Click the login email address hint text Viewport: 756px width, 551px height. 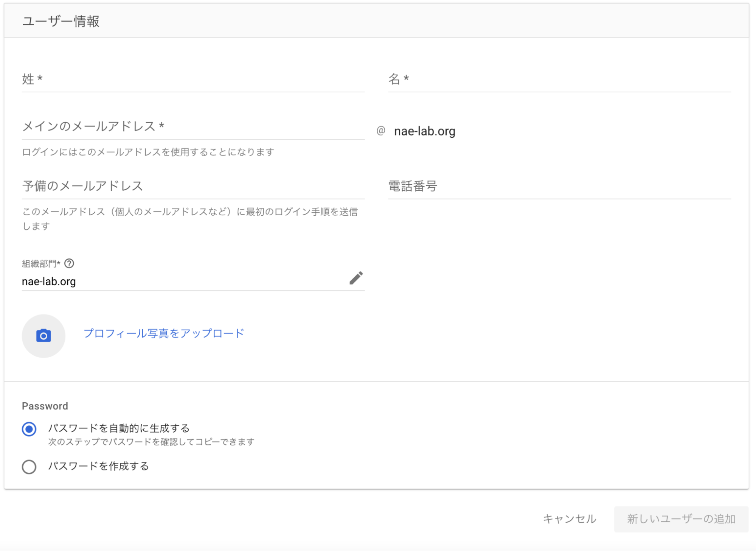pyautogui.click(x=148, y=152)
